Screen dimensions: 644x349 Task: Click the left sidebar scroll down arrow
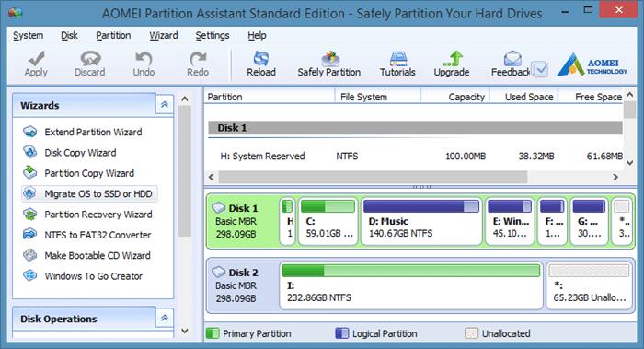coord(185,331)
